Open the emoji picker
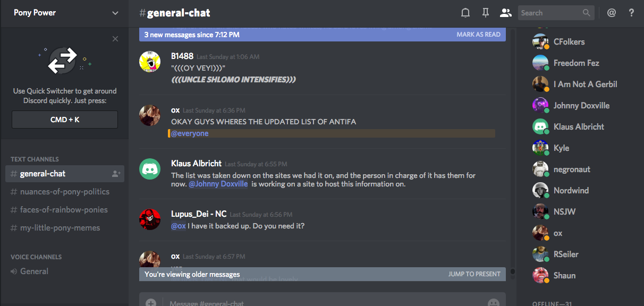The image size is (644, 306). [493, 303]
